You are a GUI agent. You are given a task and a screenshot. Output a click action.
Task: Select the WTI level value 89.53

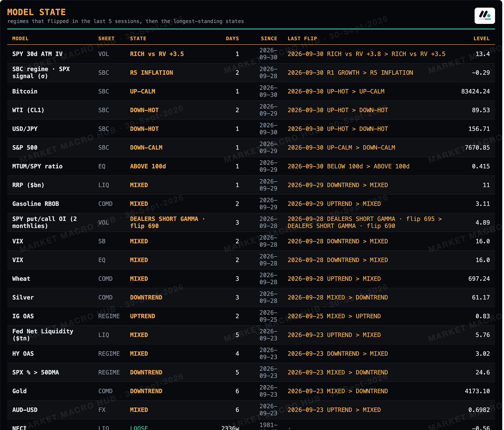(x=481, y=110)
